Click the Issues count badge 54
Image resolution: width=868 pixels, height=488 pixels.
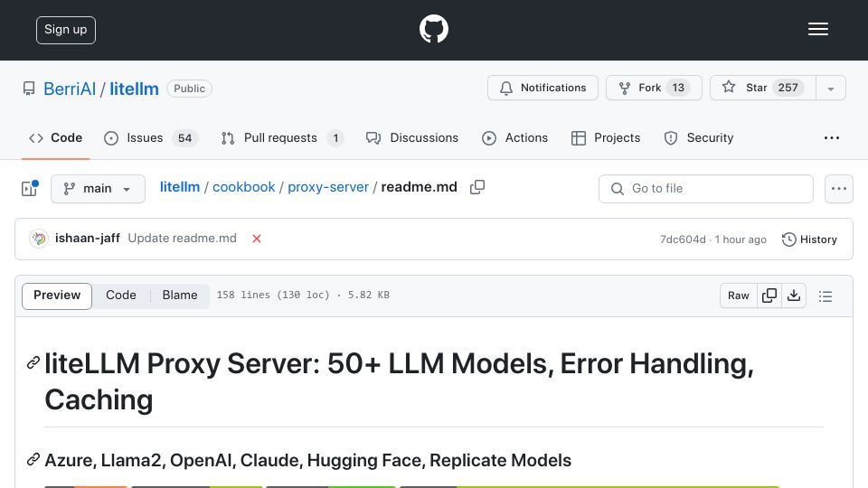(184, 138)
